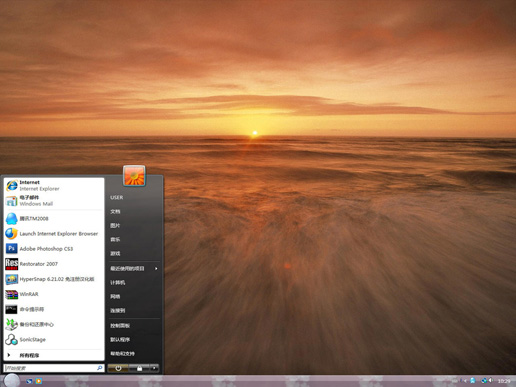
Task: Open shutdown options arrow menu
Action: coord(154,368)
